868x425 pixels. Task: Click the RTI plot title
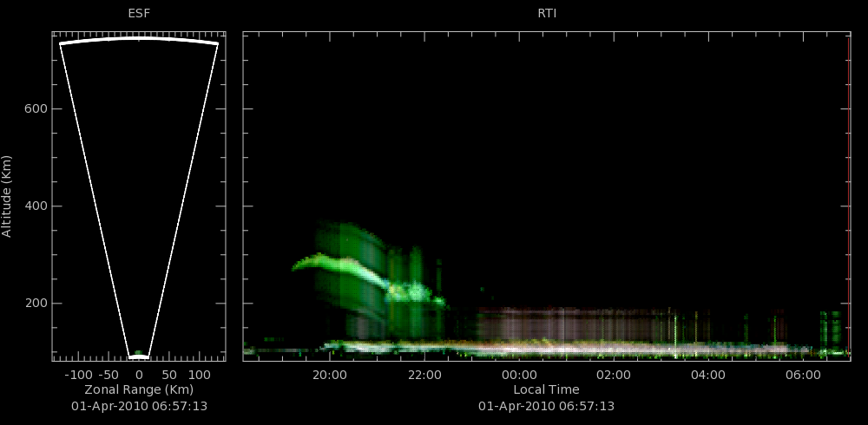[547, 14]
